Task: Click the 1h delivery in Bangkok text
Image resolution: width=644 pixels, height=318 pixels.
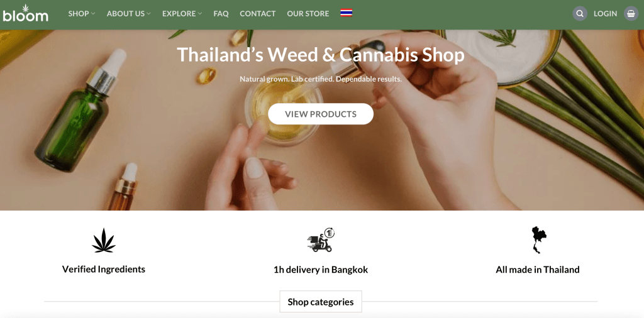Action: click(321, 270)
